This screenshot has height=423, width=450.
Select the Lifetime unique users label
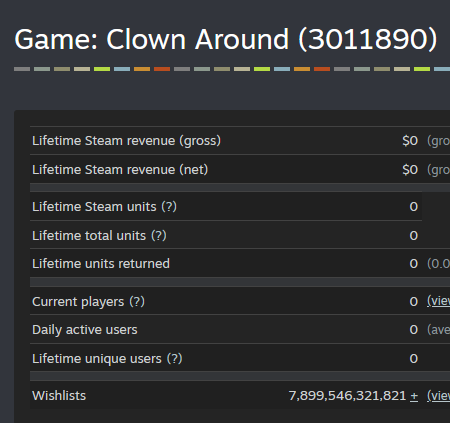pyautogui.click(x=97, y=359)
